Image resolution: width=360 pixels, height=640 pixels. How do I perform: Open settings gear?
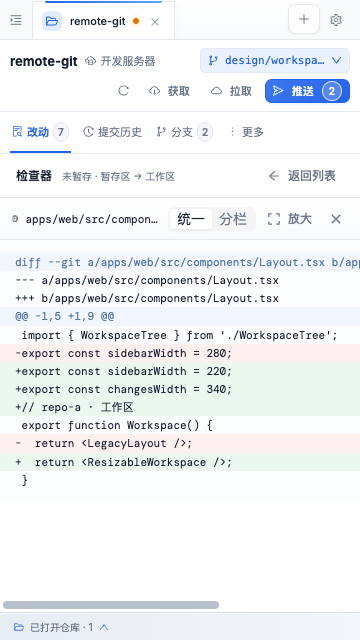tap(336, 20)
